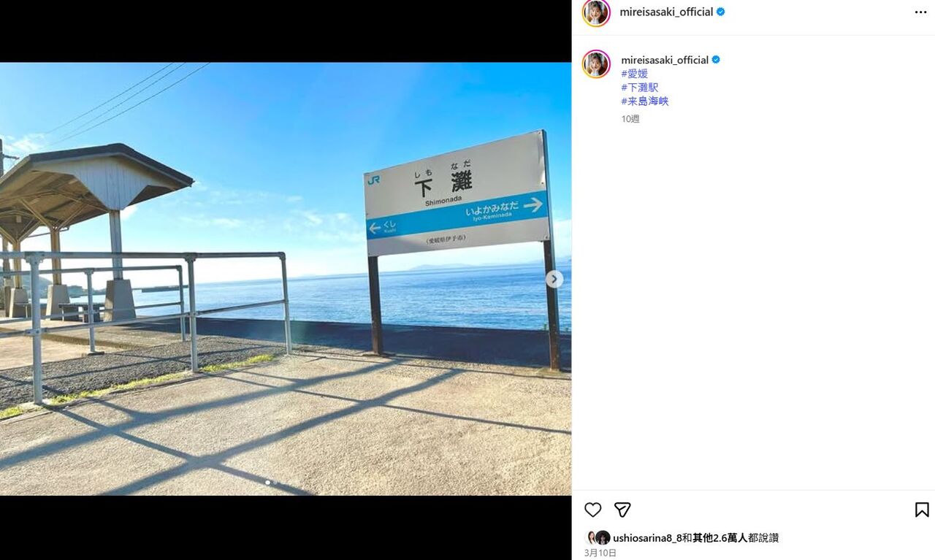Click verified badge in header
This screenshot has height=560, width=935.
(721, 12)
